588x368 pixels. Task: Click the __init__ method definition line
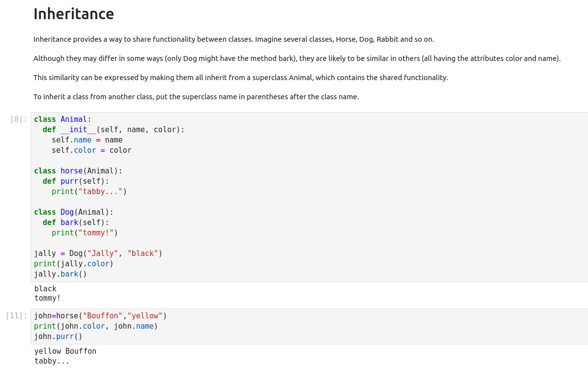[113, 130]
